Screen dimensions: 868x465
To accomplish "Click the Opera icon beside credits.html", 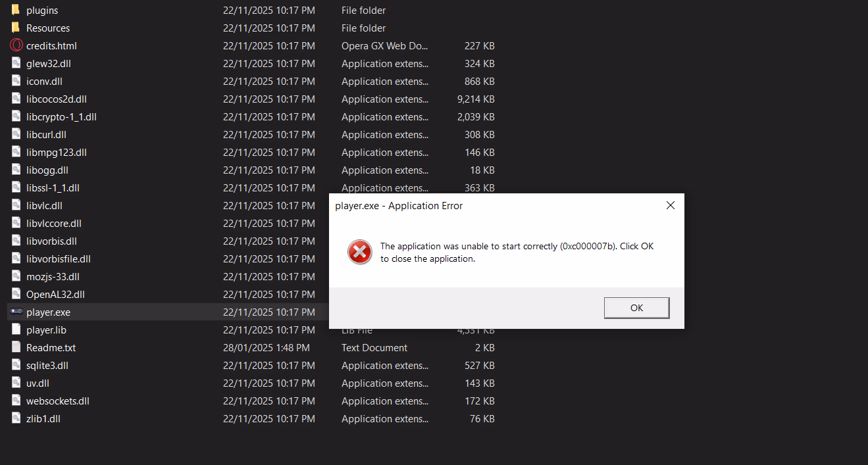I will 16,45.
